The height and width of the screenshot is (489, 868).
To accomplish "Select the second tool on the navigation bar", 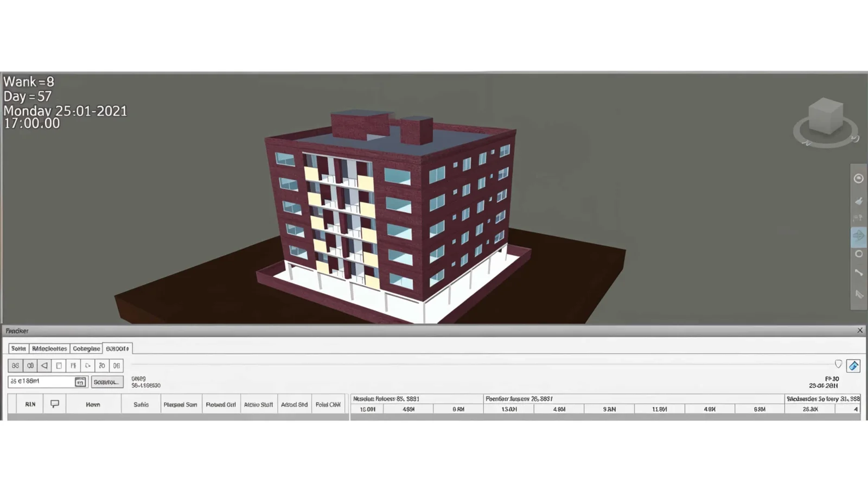I will [x=858, y=201].
